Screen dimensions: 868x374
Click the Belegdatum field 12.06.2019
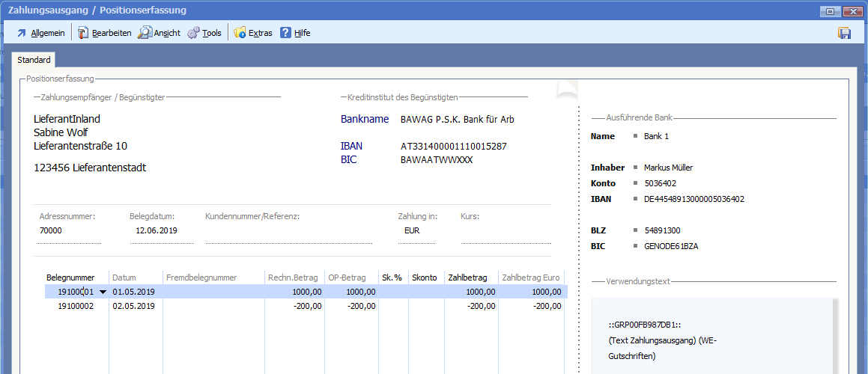point(161,231)
